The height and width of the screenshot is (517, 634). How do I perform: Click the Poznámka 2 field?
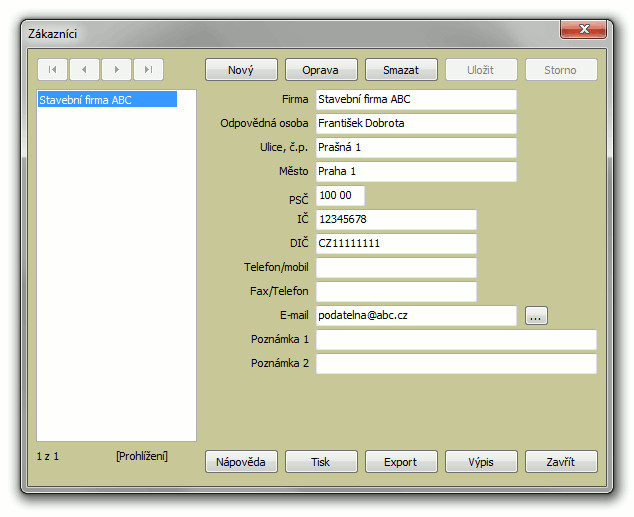[456, 363]
